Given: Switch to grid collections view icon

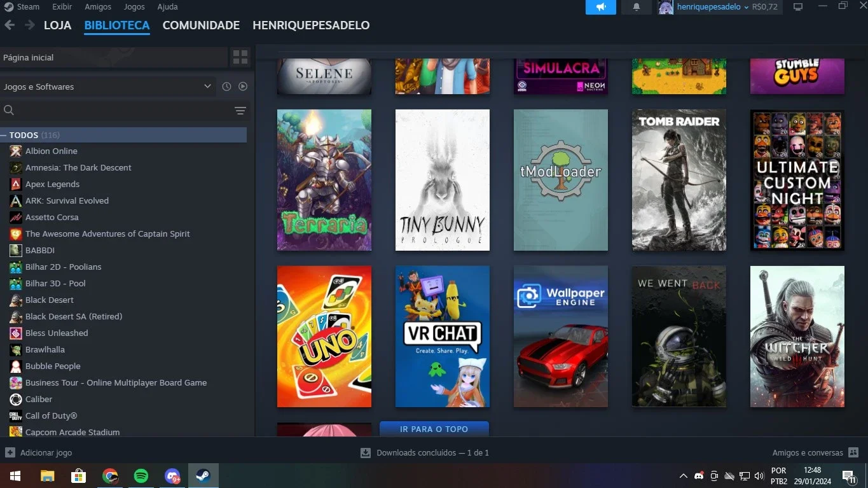Looking at the screenshot, I should click(x=240, y=57).
